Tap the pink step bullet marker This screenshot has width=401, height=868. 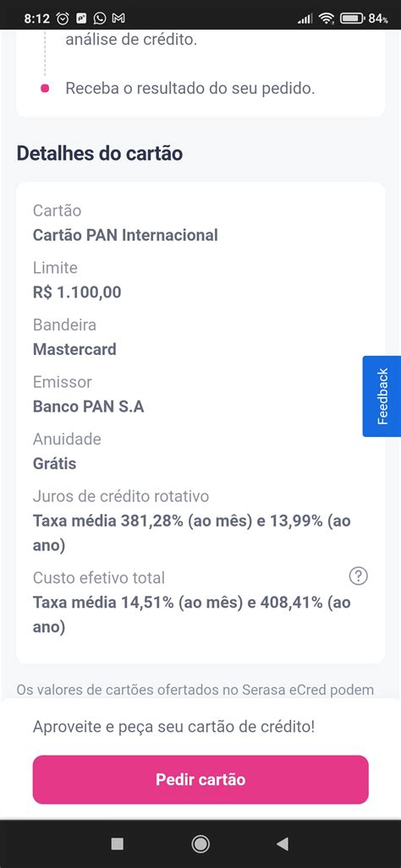(45, 88)
